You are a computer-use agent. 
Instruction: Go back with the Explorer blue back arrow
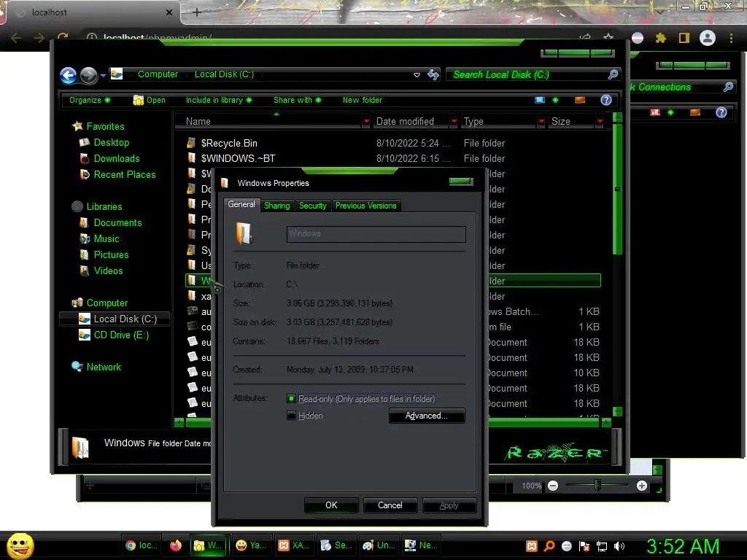click(x=68, y=75)
